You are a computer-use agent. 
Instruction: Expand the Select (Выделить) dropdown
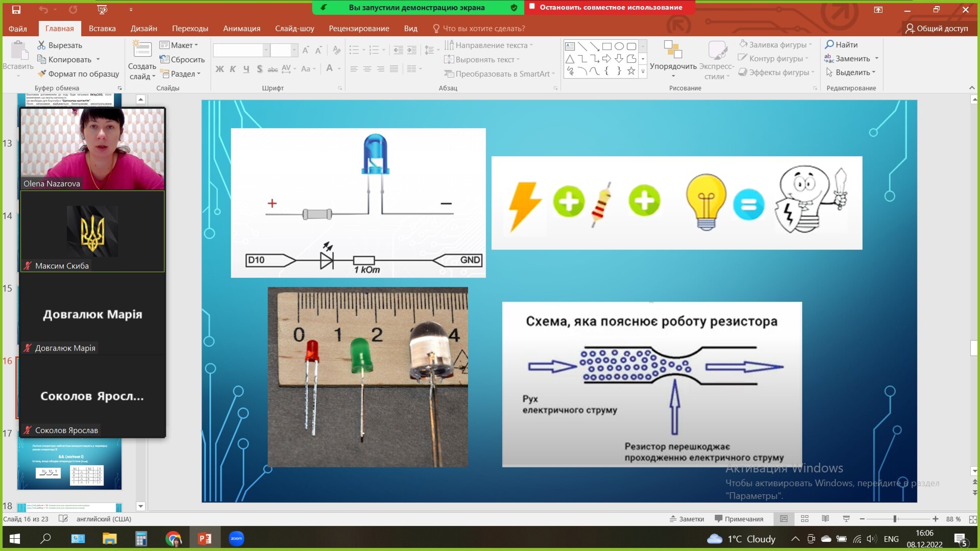(851, 72)
